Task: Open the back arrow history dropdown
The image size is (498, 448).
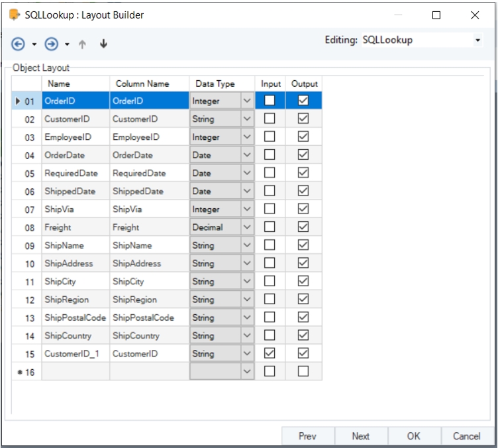Action: 34,44
